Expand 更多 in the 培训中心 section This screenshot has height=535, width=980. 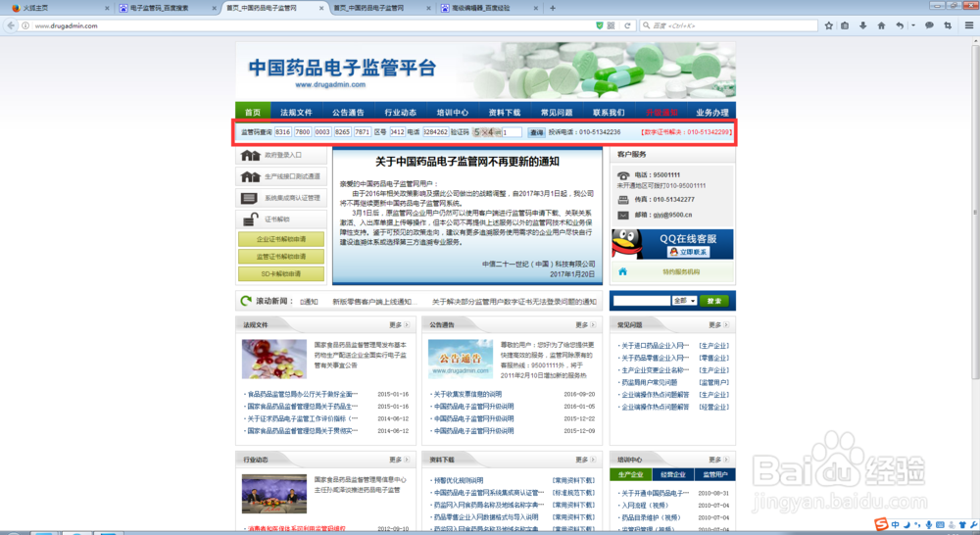718,460
